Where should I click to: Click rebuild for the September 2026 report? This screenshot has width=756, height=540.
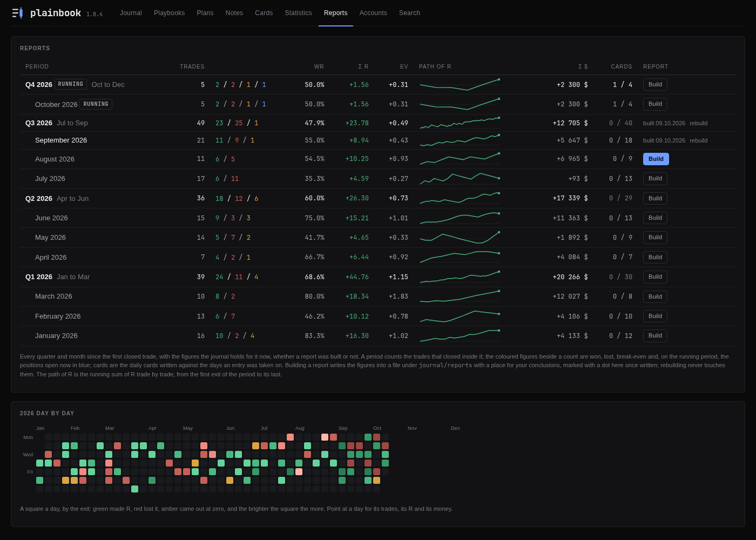(x=699, y=140)
